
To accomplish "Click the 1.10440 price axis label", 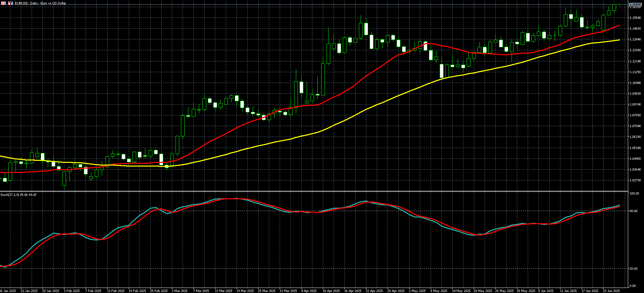I will [x=635, y=83].
